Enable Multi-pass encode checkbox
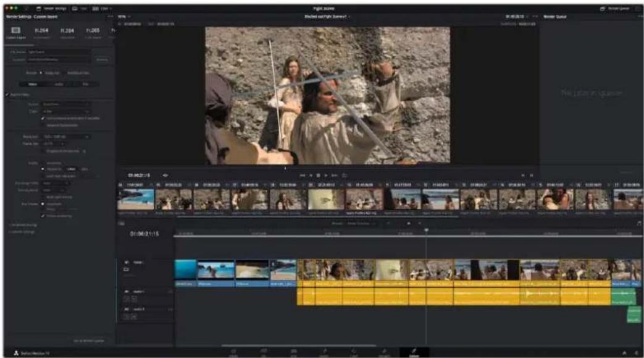Screen dimensions: 644x358 coord(43,197)
